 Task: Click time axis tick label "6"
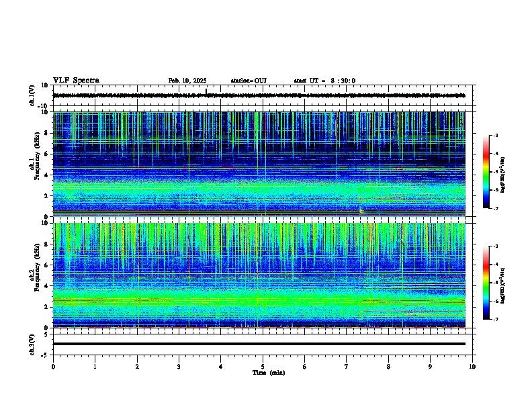click(305, 367)
